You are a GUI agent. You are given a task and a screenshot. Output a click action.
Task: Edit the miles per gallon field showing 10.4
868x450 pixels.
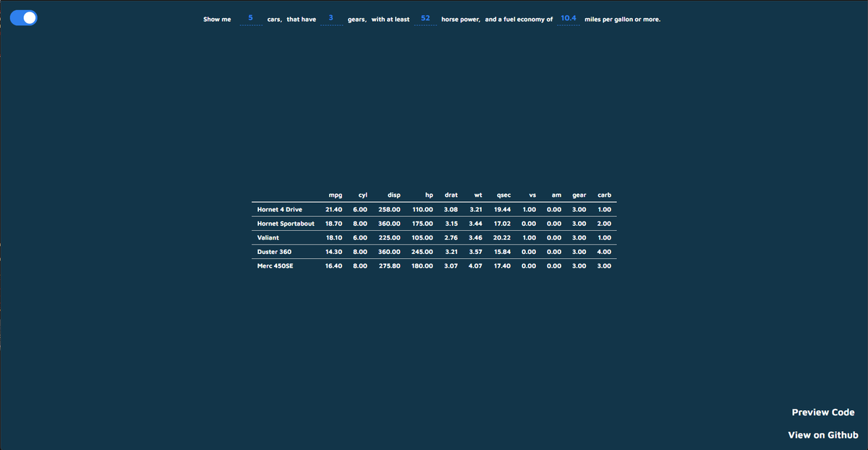(569, 18)
